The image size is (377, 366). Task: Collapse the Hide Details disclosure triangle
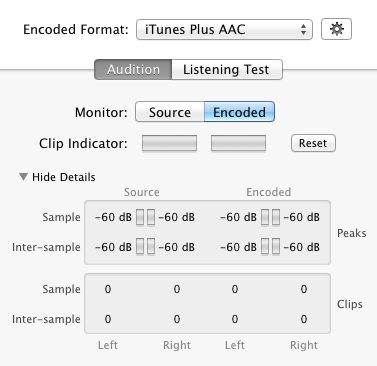point(23,177)
